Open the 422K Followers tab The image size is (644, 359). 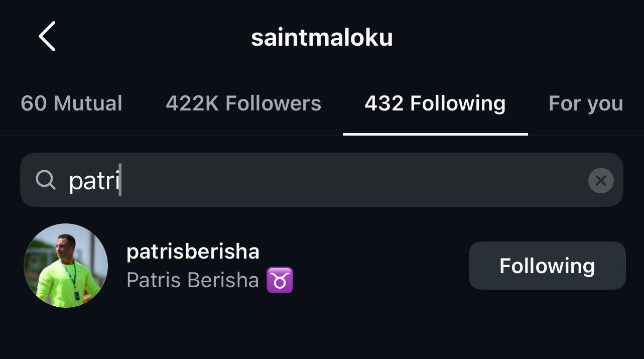coord(243,103)
